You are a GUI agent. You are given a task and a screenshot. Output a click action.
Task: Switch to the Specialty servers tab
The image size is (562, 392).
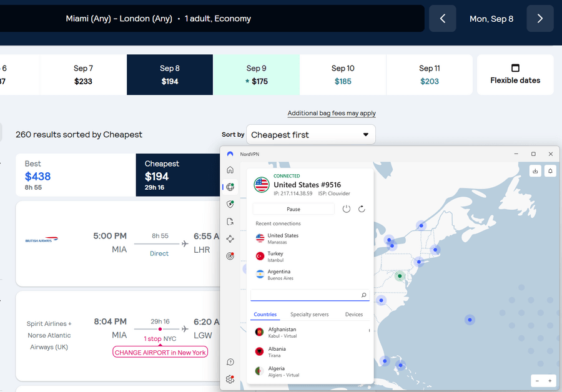[309, 314]
